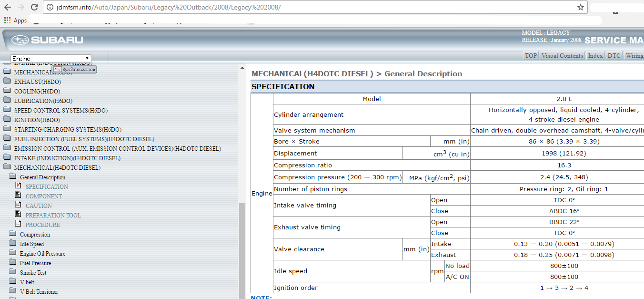Click the address bar URL
Screen dimensions: 644x299
pyautogui.click(x=169, y=8)
